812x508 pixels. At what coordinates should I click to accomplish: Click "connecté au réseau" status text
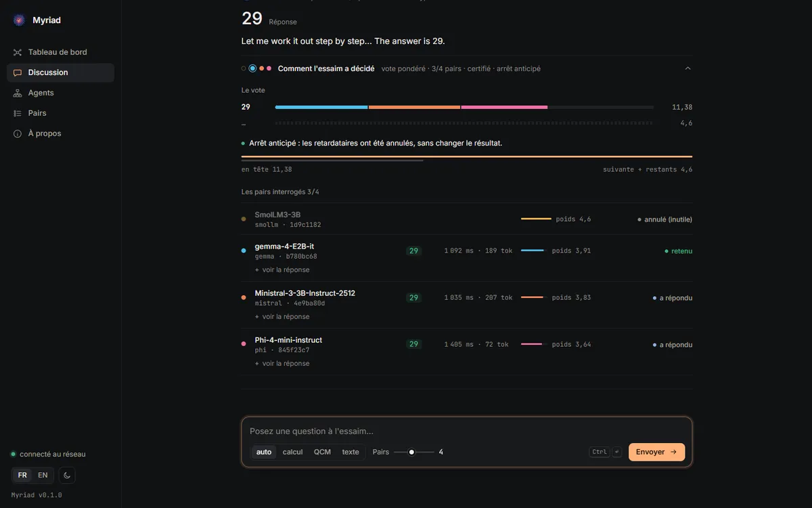coord(53,454)
